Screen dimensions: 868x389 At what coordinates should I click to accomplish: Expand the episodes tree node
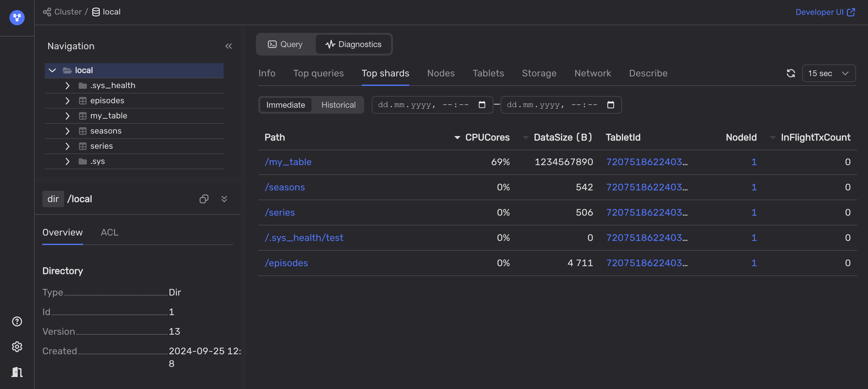click(x=67, y=101)
